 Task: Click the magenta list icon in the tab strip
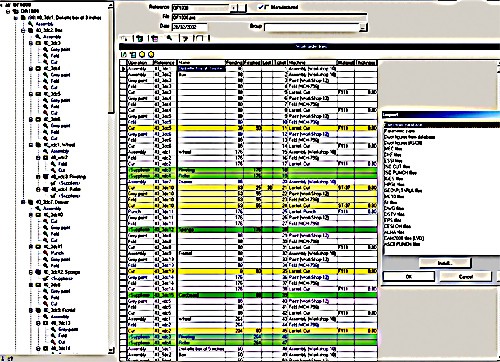pos(154,39)
